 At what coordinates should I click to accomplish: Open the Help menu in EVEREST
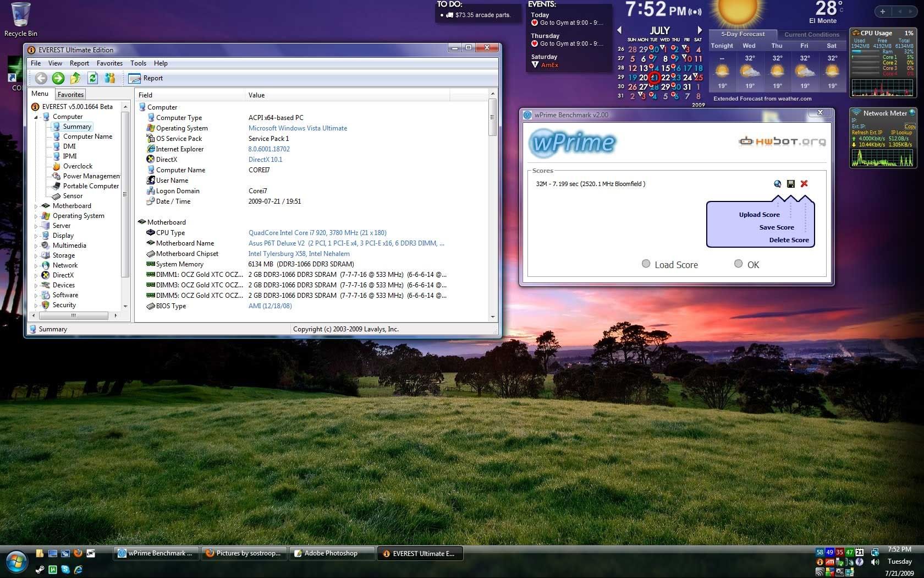pos(161,63)
